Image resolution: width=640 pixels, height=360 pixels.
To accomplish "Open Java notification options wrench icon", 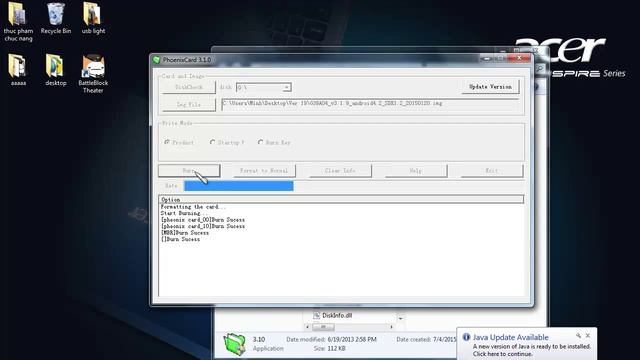I will click(x=578, y=336).
